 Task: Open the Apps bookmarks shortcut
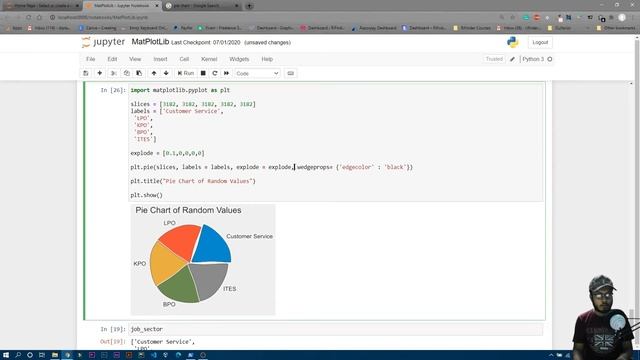pos(14,28)
